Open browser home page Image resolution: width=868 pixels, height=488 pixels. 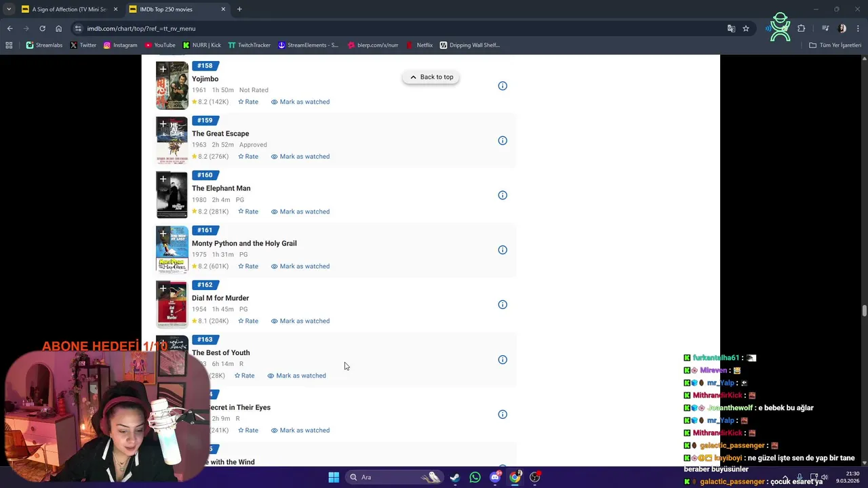point(58,28)
